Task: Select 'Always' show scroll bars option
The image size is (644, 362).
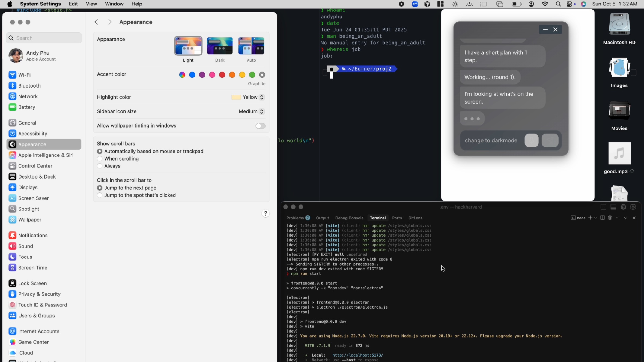Action: [x=100, y=166]
